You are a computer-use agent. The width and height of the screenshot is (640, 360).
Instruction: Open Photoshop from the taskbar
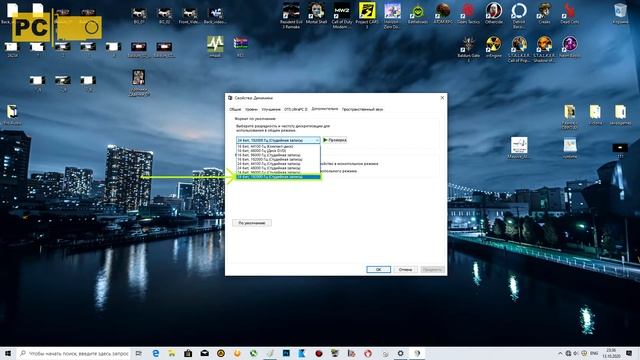point(286,353)
